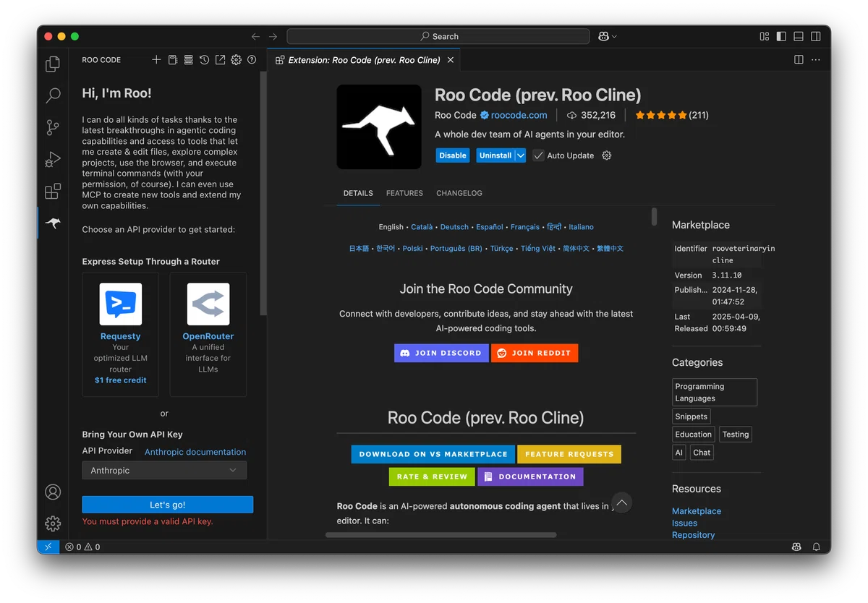Toggle the bottom Panel
Screen dimensions: 868x603
pos(799,36)
